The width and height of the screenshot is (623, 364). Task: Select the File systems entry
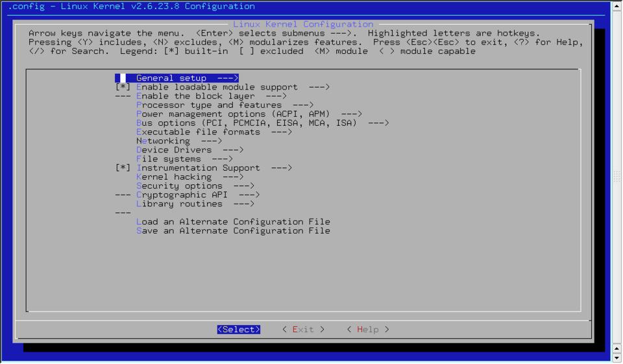tap(185, 159)
